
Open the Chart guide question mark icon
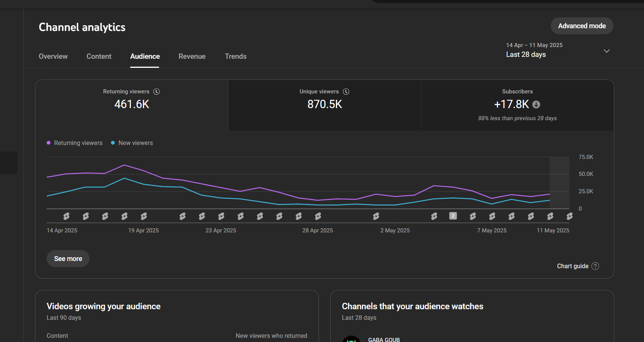pos(595,266)
